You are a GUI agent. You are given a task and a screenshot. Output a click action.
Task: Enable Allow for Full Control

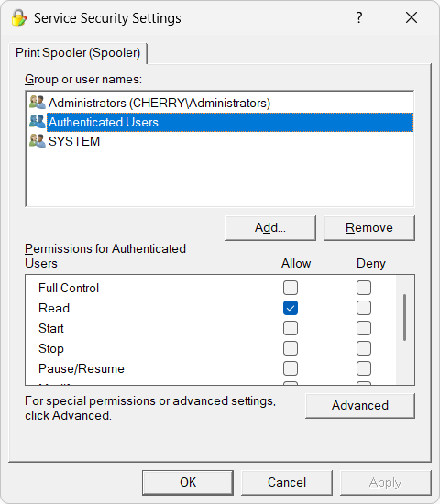(x=291, y=288)
